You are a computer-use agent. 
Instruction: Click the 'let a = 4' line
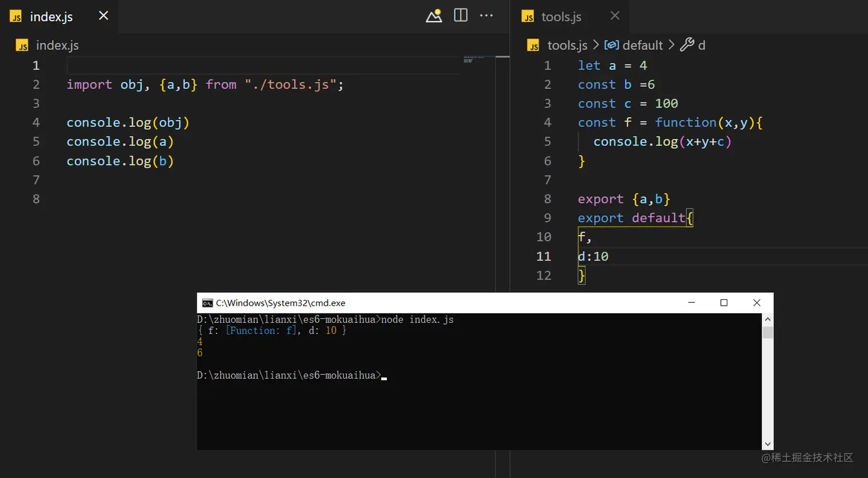(x=613, y=65)
